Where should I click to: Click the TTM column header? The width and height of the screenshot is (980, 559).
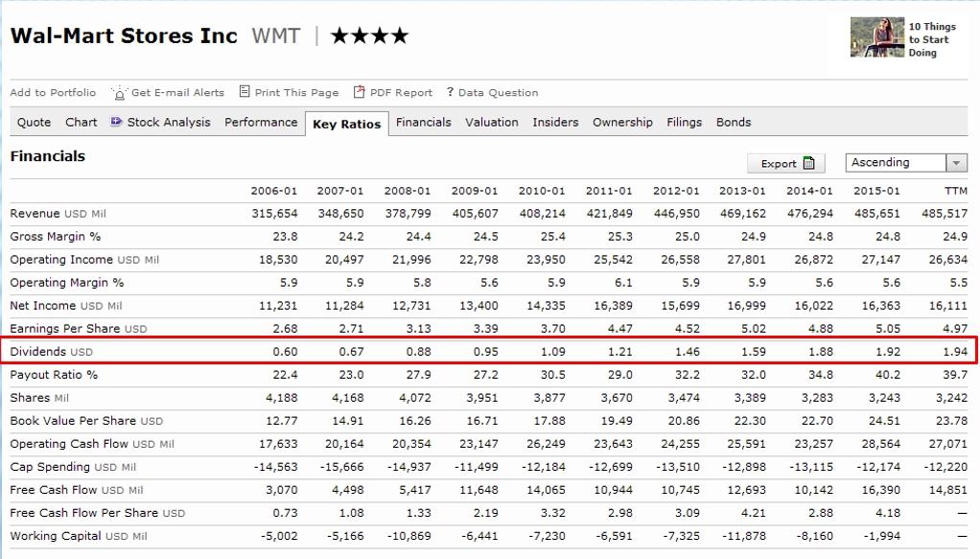point(956,191)
